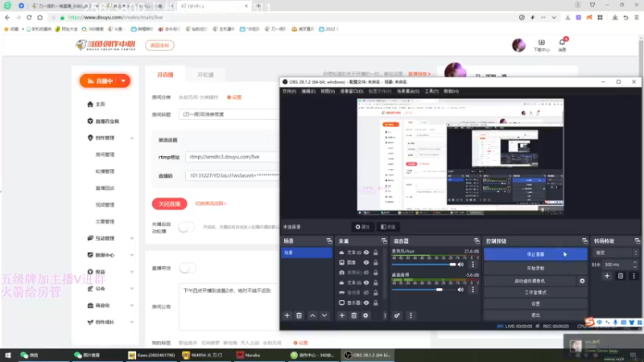644x362 pixels.
Task: Pop out the 场景 dock via its header icon
Action: pyautogui.click(x=329, y=241)
